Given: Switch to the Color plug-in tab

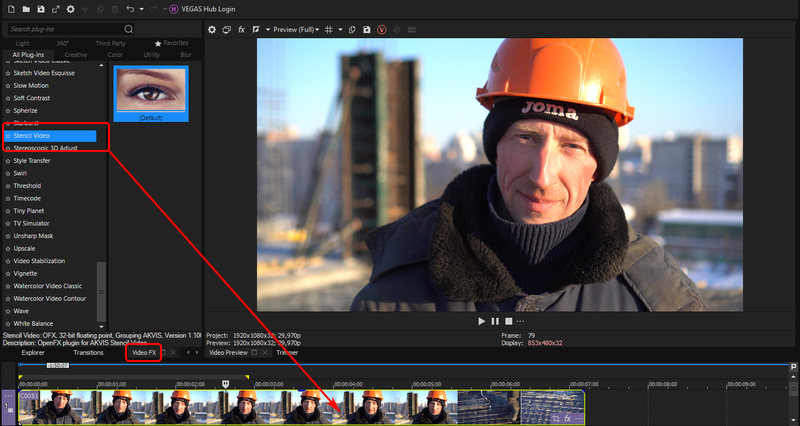Looking at the screenshot, I should (115, 55).
